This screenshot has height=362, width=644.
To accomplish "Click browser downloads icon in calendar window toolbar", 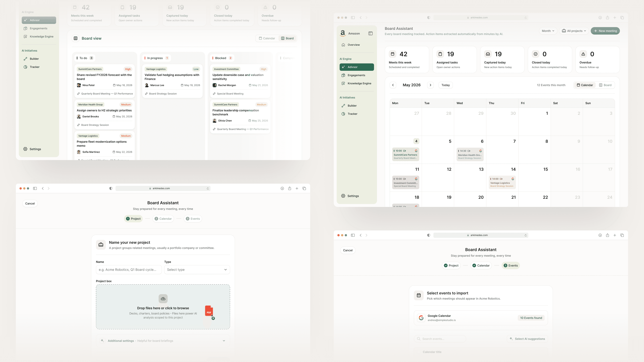I will click(x=600, y=17).
